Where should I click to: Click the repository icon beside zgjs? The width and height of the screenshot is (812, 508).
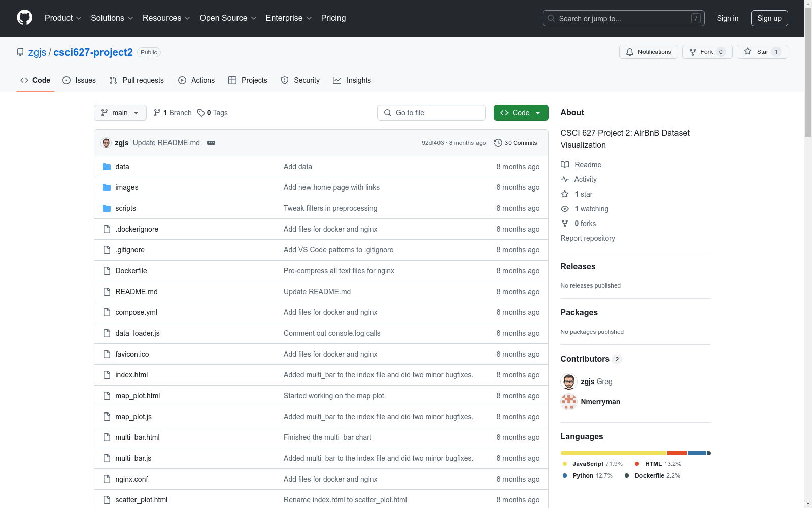point(20,52)
